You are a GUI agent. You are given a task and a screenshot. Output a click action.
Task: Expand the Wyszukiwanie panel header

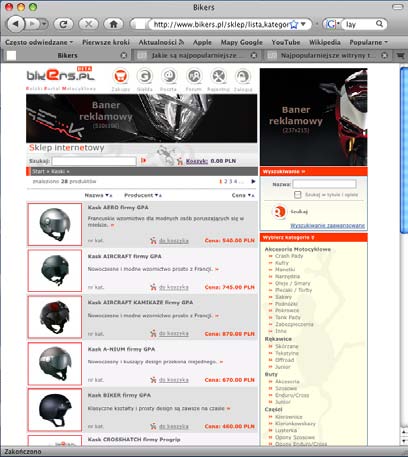point(314,172)
